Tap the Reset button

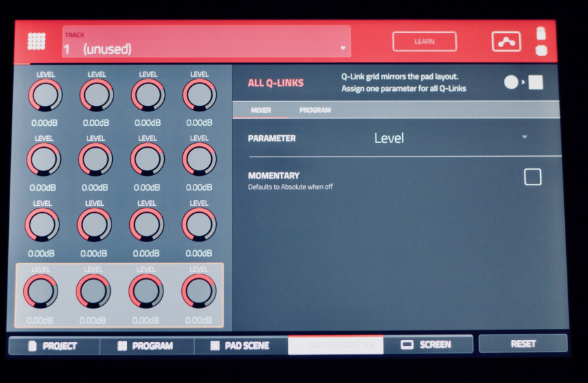point(523,343)
